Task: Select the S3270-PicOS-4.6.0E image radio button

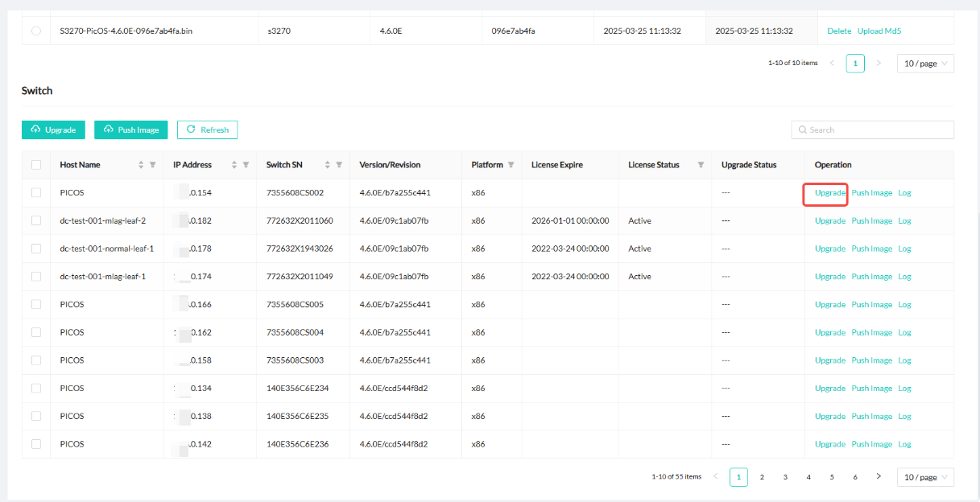Action: 36,31
